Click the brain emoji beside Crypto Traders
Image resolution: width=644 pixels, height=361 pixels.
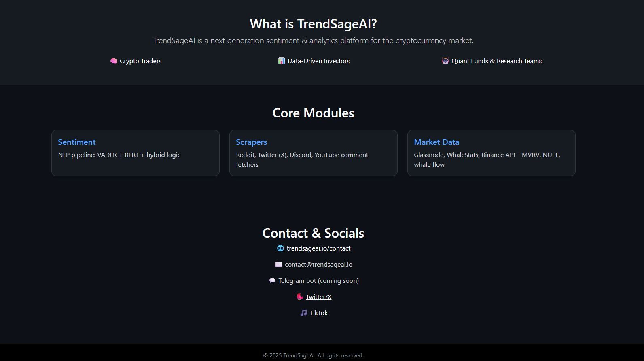point(114,61)
